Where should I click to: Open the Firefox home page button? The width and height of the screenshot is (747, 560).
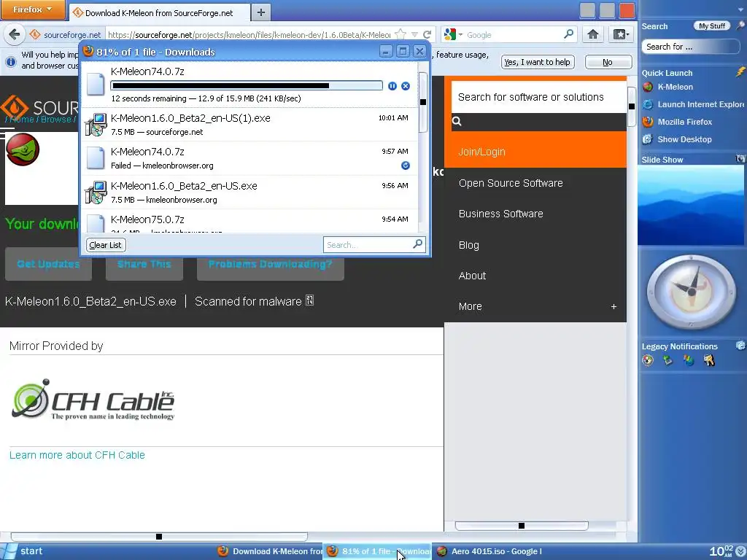[592, 34]
